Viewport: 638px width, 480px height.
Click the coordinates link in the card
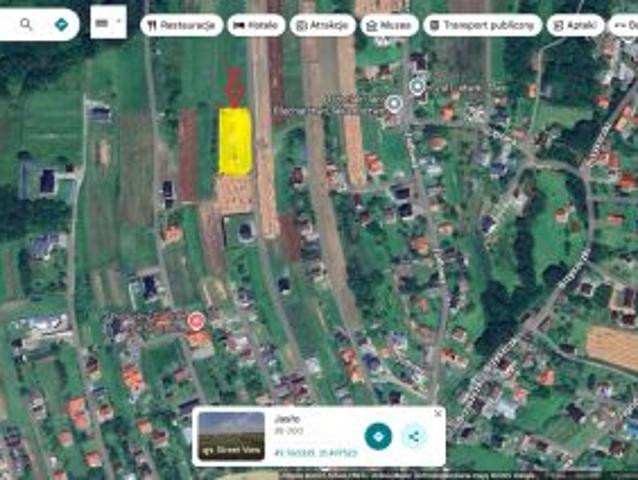[316, 453]
